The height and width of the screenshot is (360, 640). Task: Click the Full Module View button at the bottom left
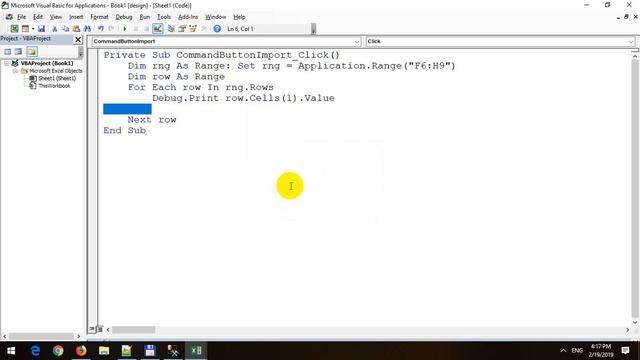coord(99,329)
